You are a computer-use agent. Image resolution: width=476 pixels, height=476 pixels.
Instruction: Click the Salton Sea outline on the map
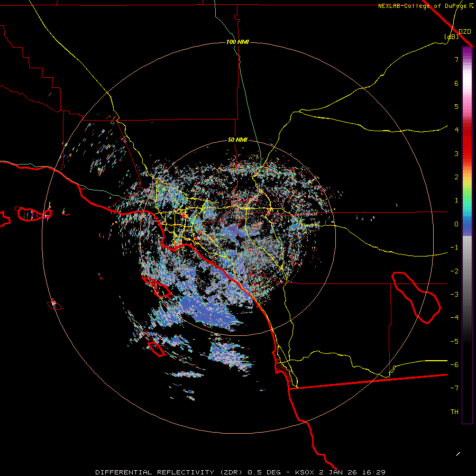coord(416,297)
